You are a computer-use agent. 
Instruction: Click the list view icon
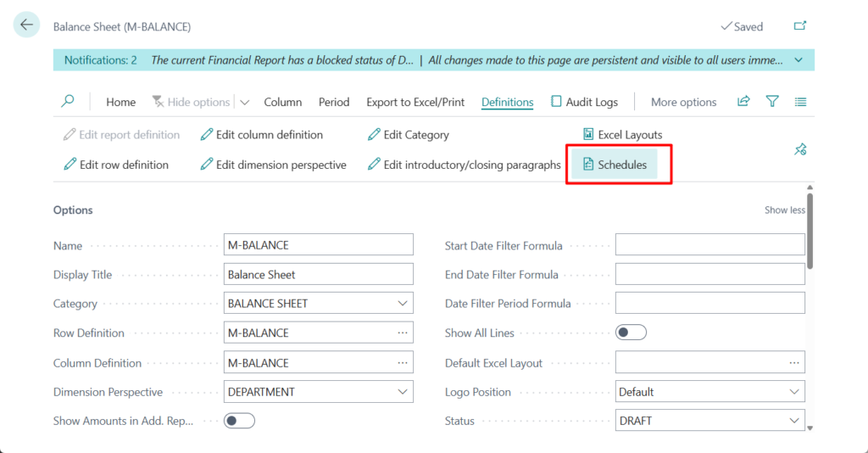click(x=800, y=102)
